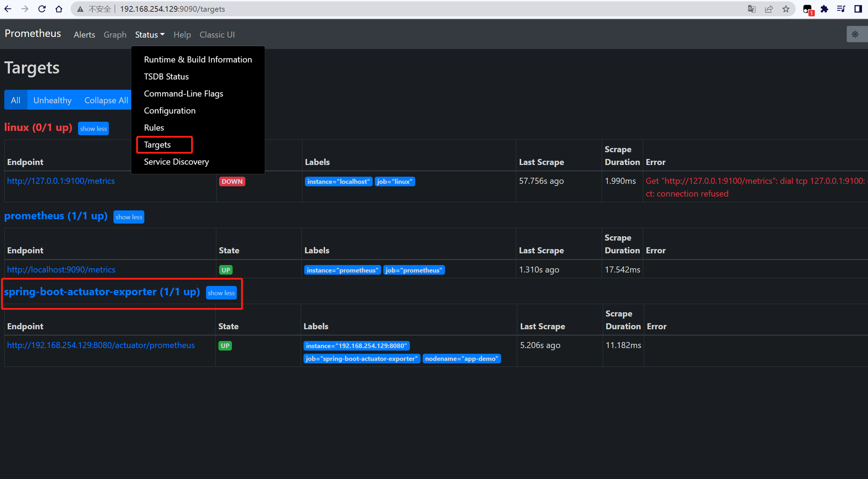
Task: Select Runtime & Build Information menu item
Action: click(x=198, y=59)
